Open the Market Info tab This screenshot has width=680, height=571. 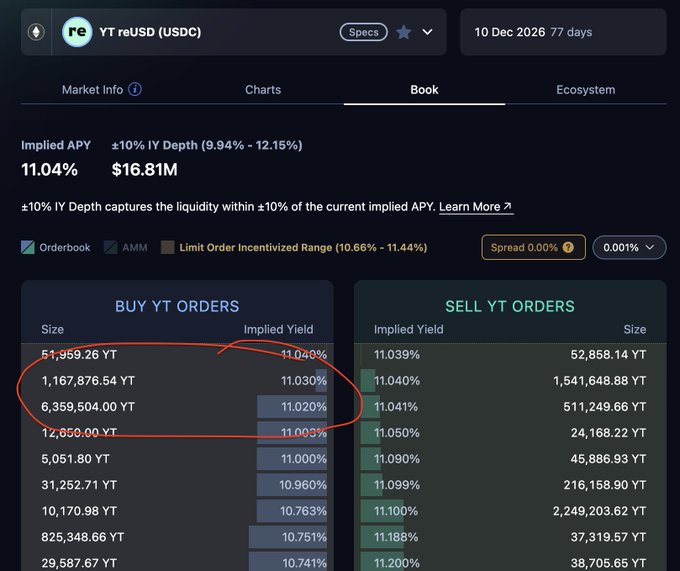point(102,90)
